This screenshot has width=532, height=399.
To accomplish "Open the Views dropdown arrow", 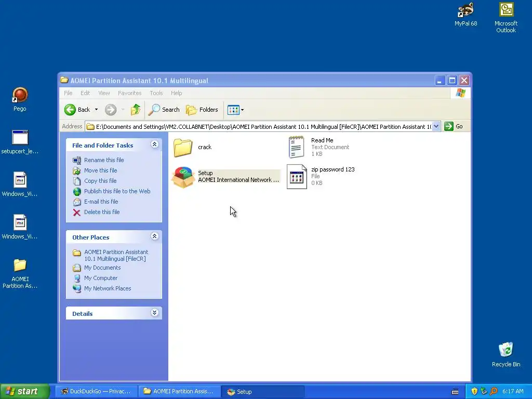I will click(x=242, y=110).
